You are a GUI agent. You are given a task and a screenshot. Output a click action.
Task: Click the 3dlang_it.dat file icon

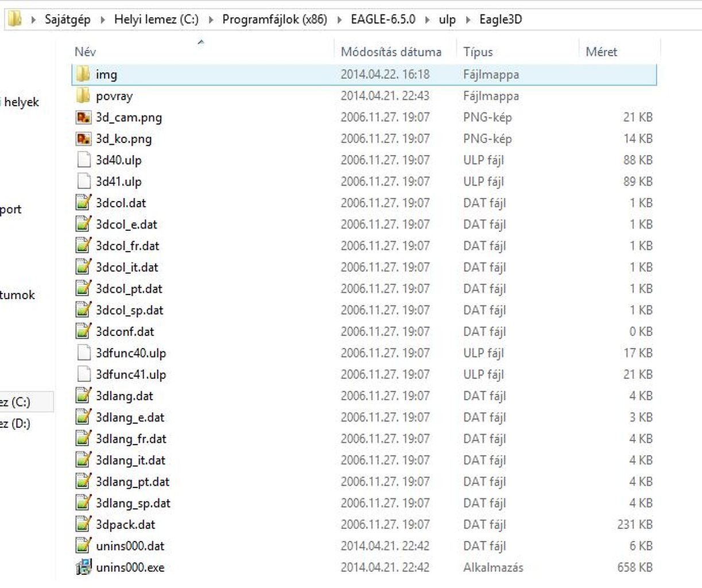point(84,460)
